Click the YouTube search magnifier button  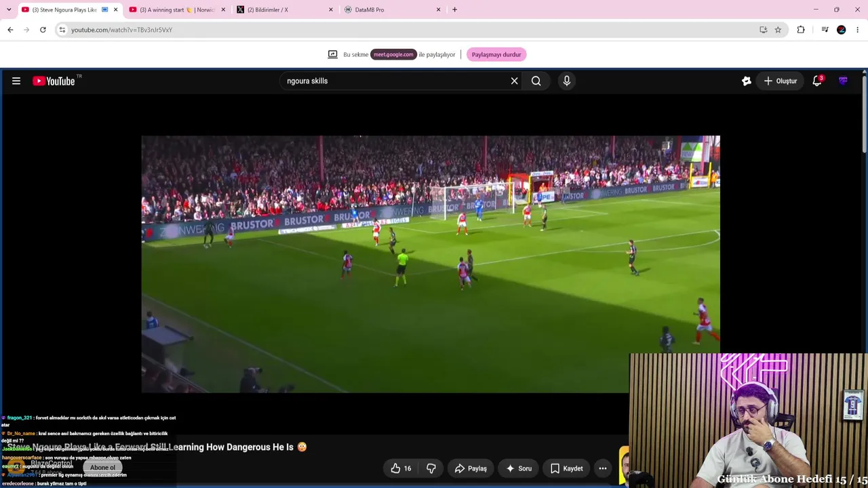tap(536, 81)
